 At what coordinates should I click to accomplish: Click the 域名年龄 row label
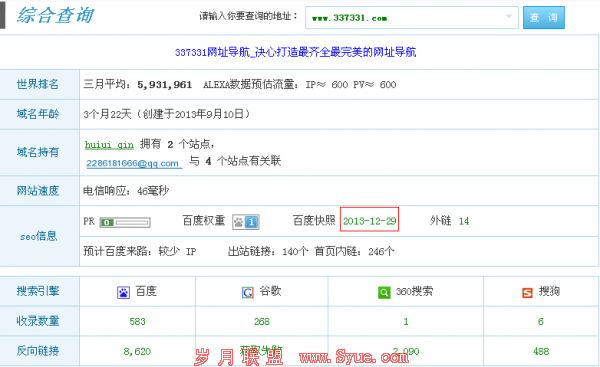click(38, 114)
